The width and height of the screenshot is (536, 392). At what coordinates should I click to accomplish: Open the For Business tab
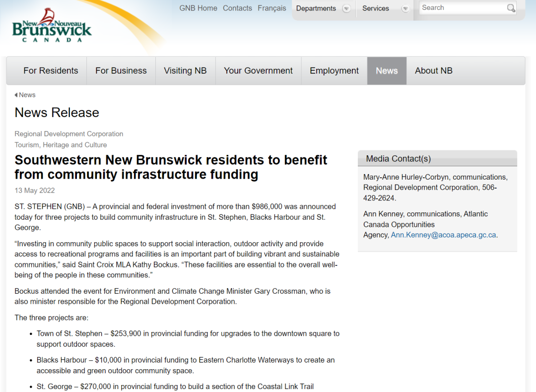(121, 71)
